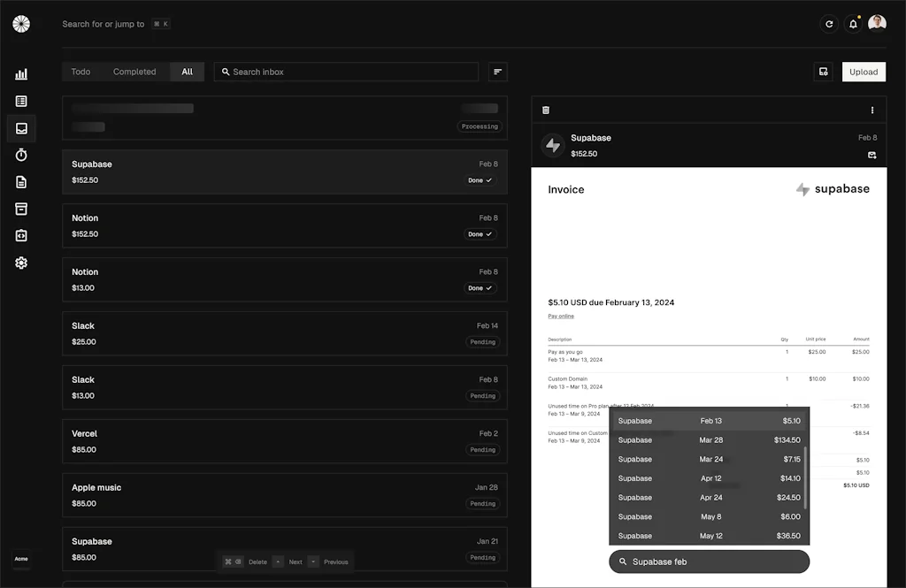Open the Apps icon in sidebar
Screen dimensions: 906x588
pos(21,235)
